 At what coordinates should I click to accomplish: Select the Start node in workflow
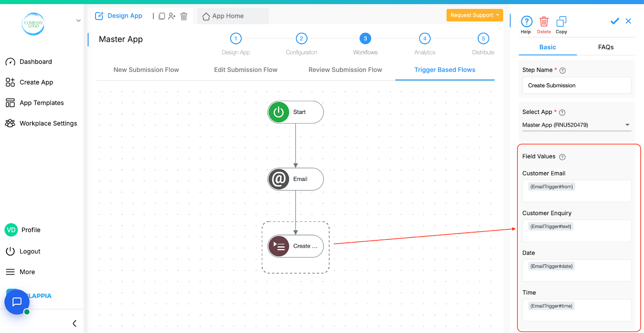[x=296, y=112]
